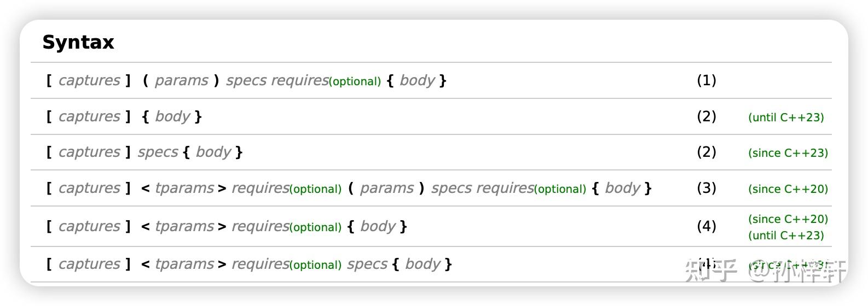Click the Syntax heading
This screenshot has width=868, height=306.
pyautogui.click(x=78, y=42)
